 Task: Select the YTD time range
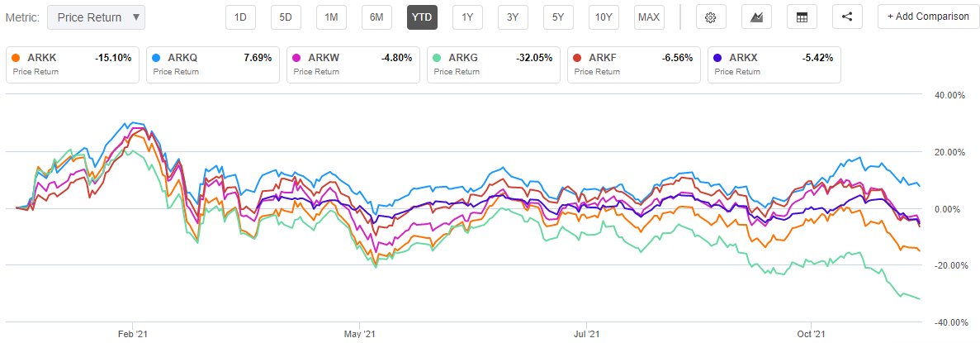[x=422, y=17]
